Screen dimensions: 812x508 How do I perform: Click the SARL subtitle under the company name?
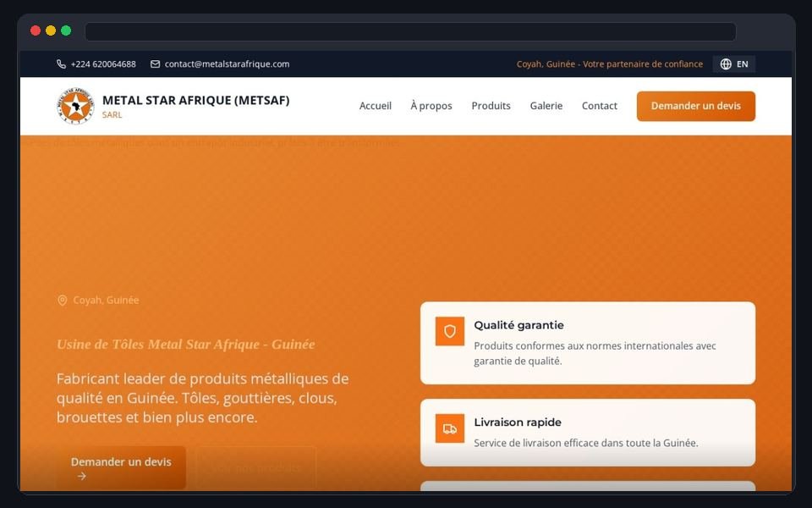coord(112,115)
